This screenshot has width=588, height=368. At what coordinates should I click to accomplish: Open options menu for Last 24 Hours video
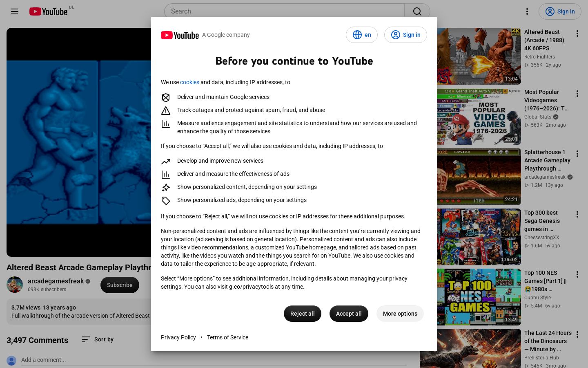577,334
